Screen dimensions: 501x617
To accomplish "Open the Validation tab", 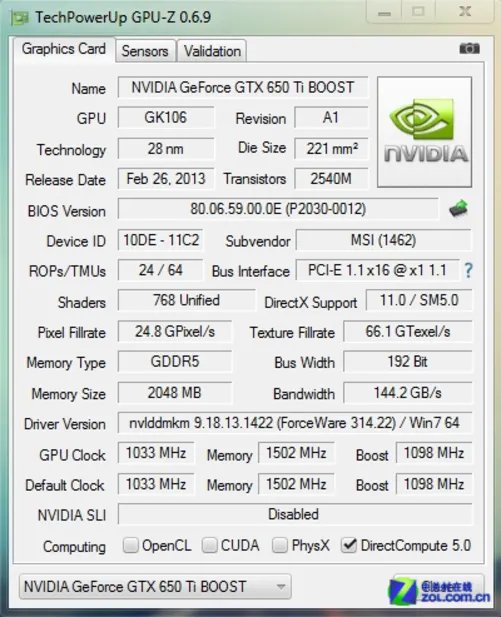I will point(212,51).
